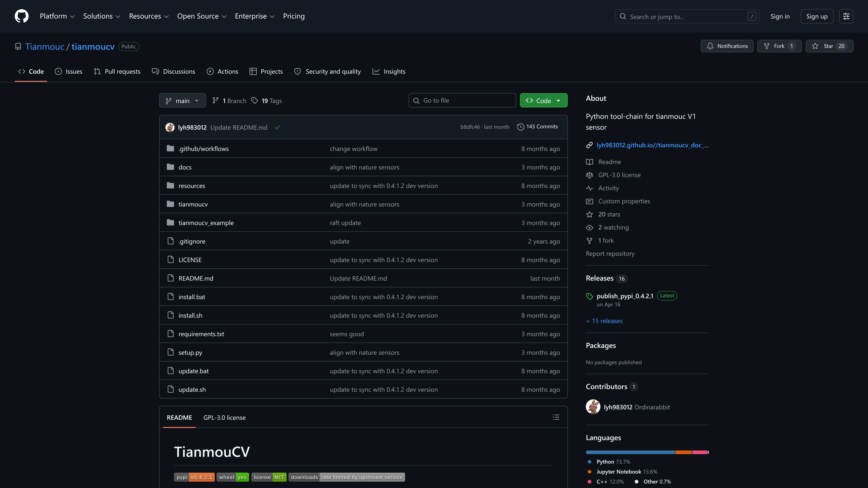
Task: Click the release tag icon for publish_pypi_0.4.2.1
Action: tap(589, 296)
